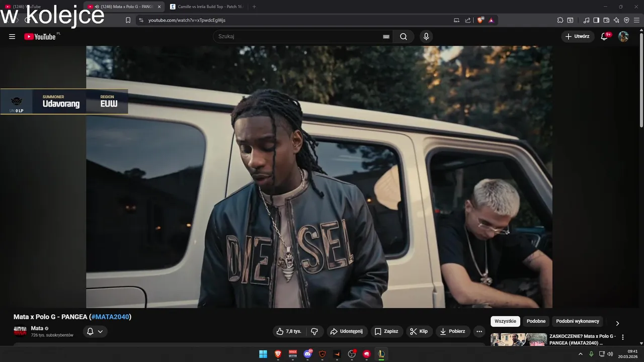Click the tray microphone icon
This screenshot has width=644, height=362.
pos(591,354)
